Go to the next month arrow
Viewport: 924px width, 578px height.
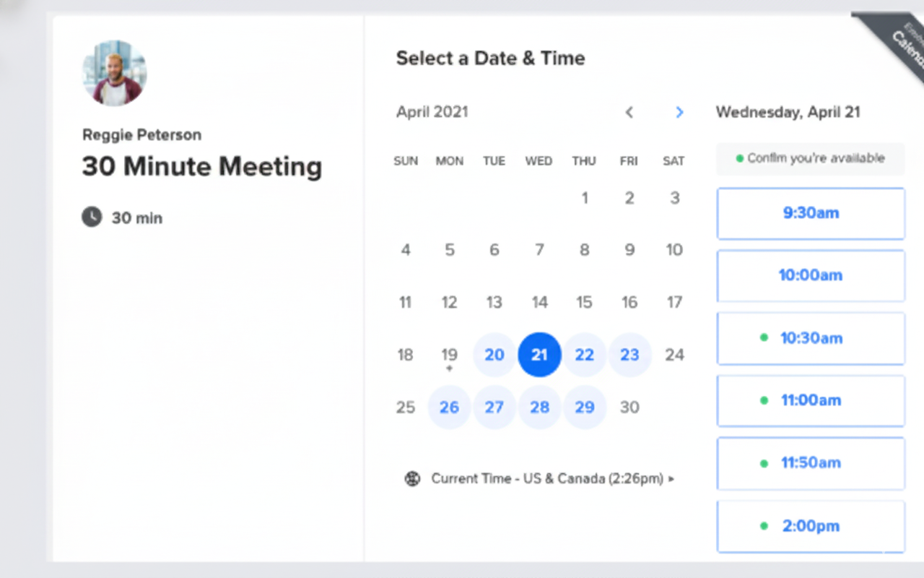point(679,112)
